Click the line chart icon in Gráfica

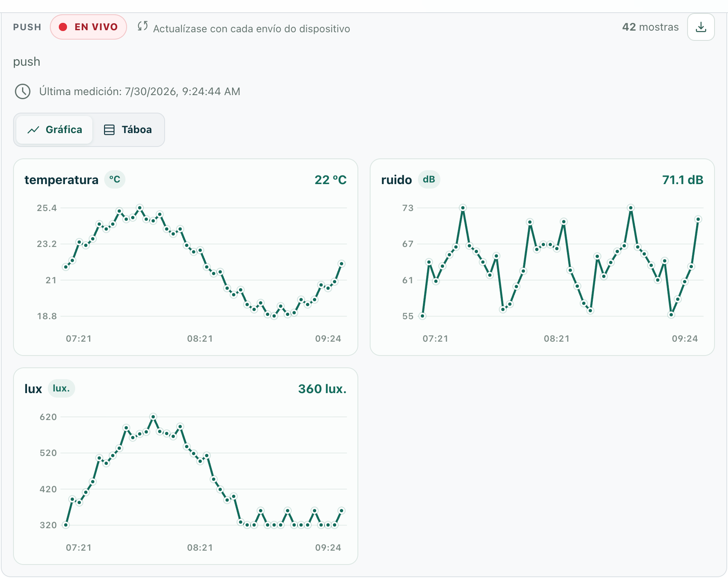[x=33, y=130]
